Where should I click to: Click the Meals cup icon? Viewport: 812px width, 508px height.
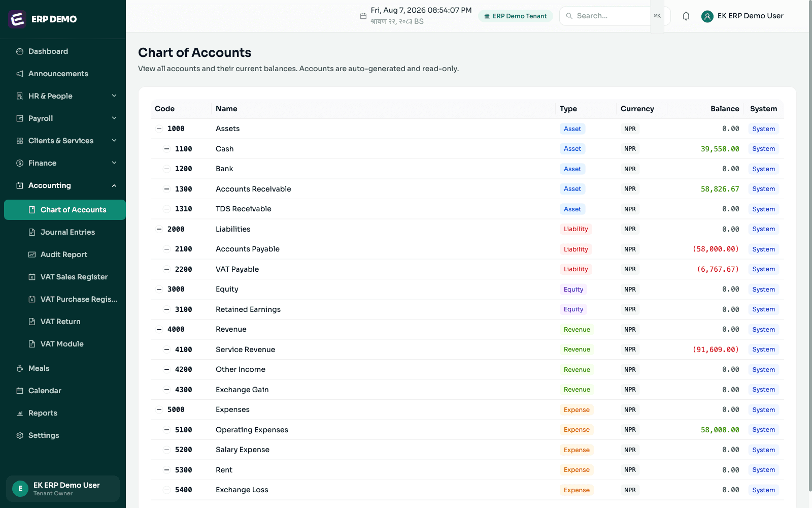pos(20,368)
